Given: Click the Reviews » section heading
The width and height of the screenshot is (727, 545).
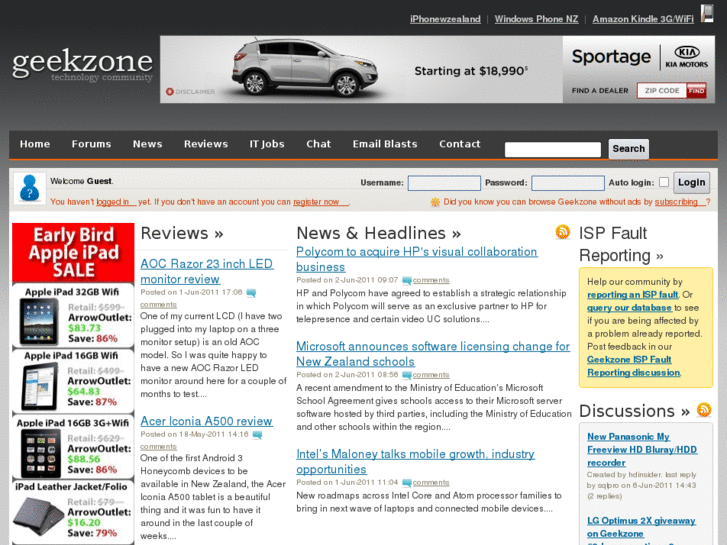Looking at the screenshot, I should 182,233.
